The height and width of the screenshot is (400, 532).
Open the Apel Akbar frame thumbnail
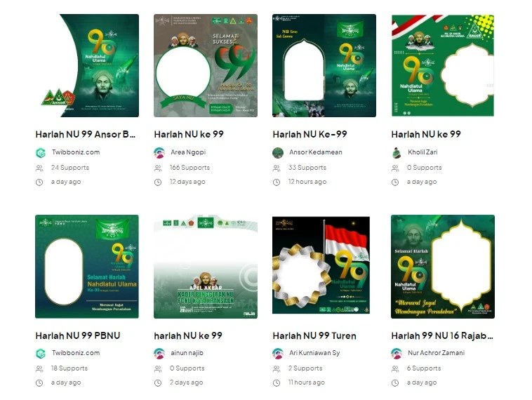point(206,267)
